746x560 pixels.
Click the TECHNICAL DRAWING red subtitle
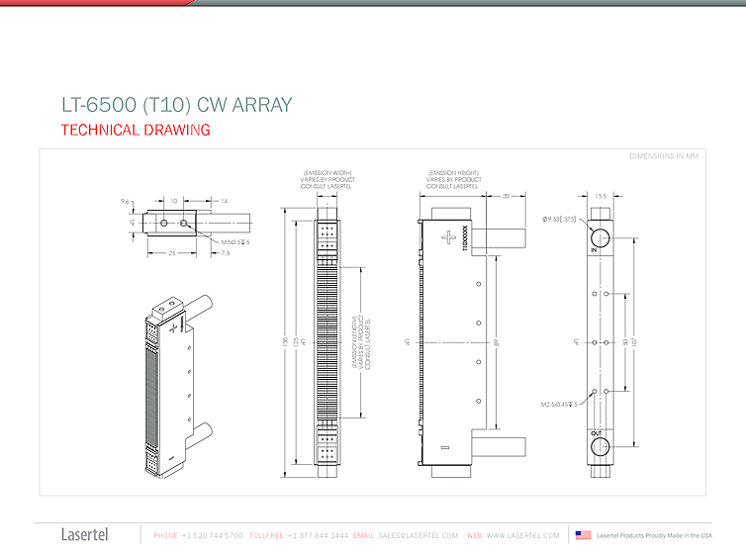[136, 130]
